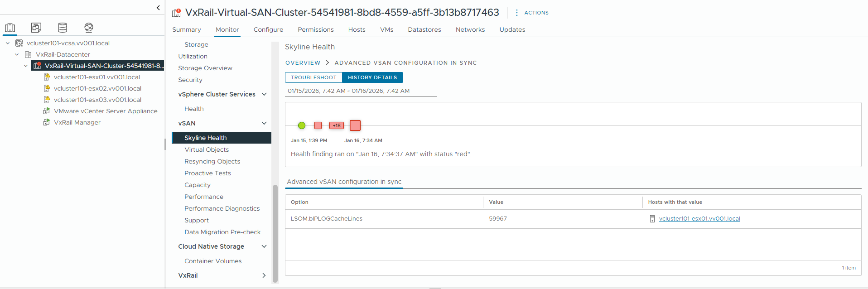Viewport: 868px width, 289px height.
Task: Select the Advanced vSAN configuration in sync tab
Action: 344,182
